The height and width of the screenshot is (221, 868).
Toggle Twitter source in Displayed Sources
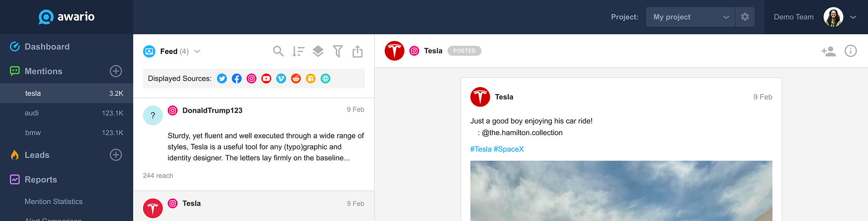tap(222, 79)
